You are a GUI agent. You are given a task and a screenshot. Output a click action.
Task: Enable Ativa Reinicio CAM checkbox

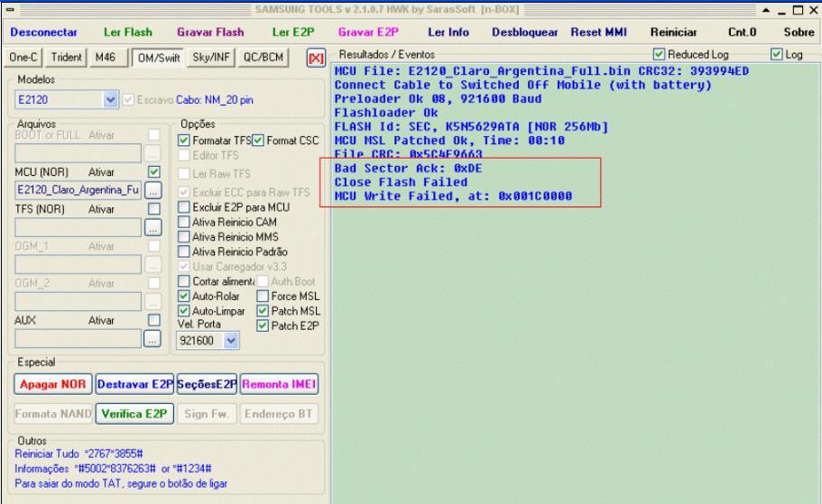[x=183, y=222]
